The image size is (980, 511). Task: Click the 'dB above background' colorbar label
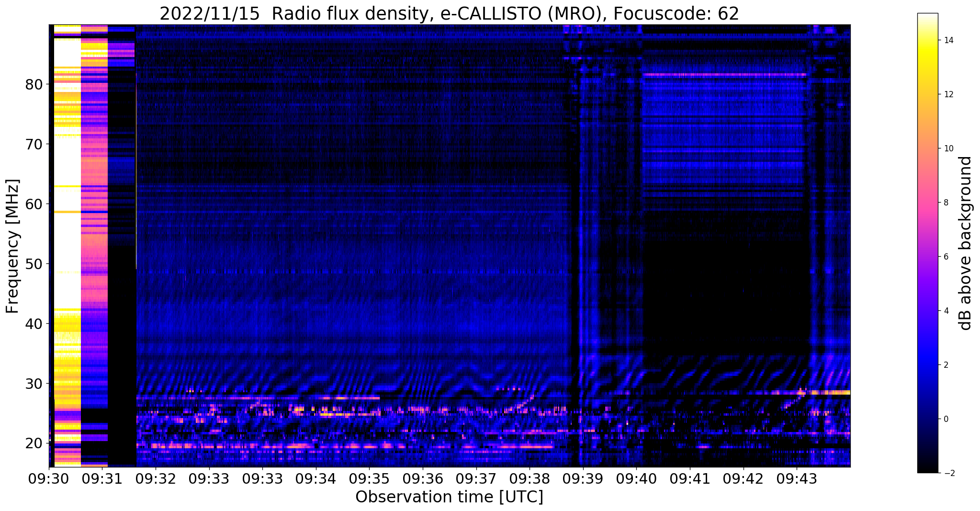966,243
